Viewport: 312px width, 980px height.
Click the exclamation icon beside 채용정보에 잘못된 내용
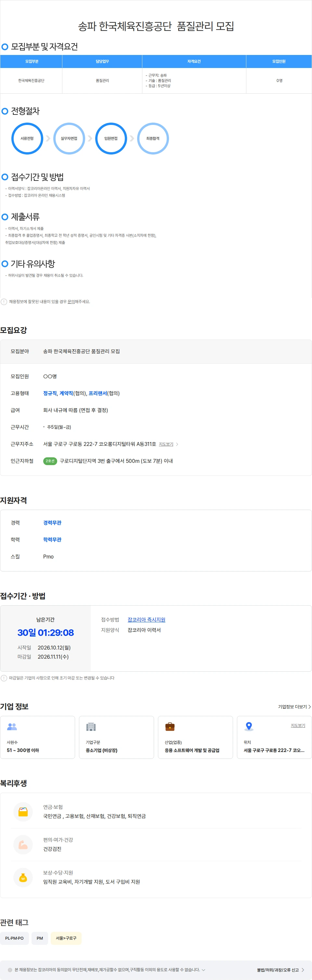point(4,302)
